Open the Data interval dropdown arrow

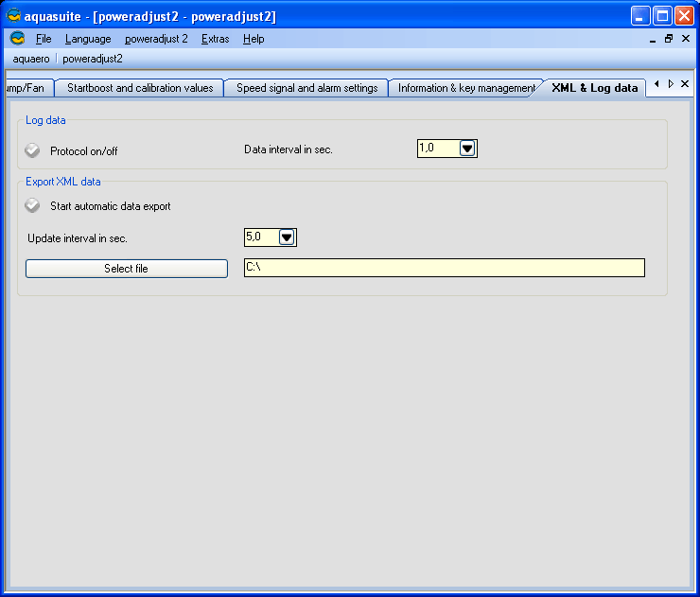click(x=467, y=149)
